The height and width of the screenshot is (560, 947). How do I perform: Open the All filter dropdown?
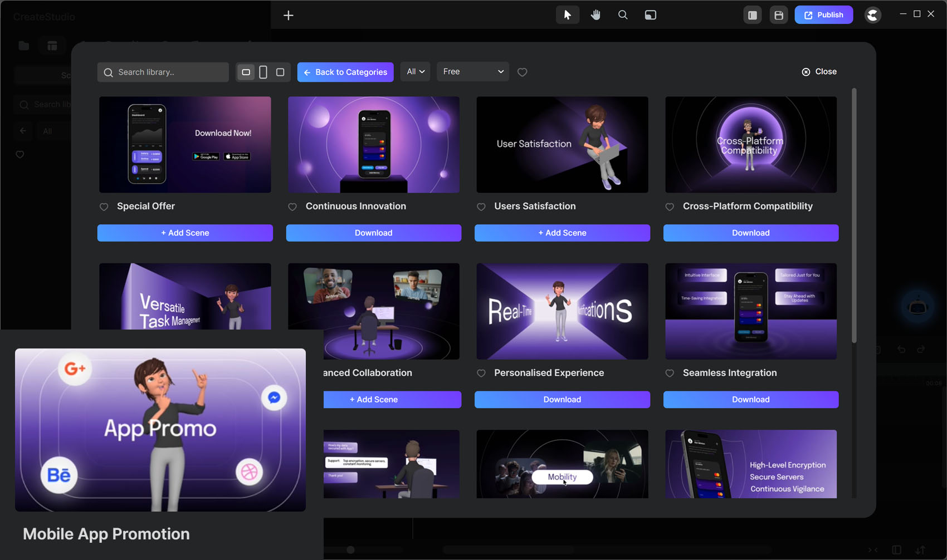click(x=415, y=72)
